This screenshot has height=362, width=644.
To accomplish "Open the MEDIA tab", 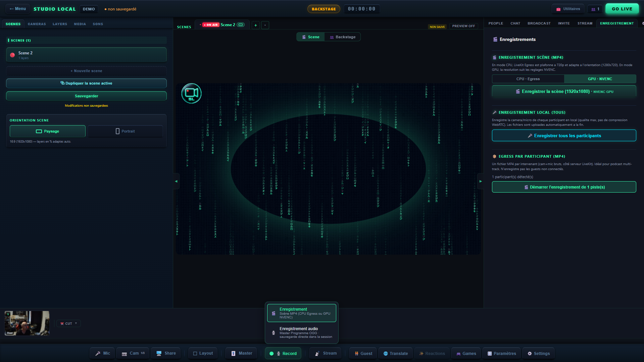I will pos(80,24).
